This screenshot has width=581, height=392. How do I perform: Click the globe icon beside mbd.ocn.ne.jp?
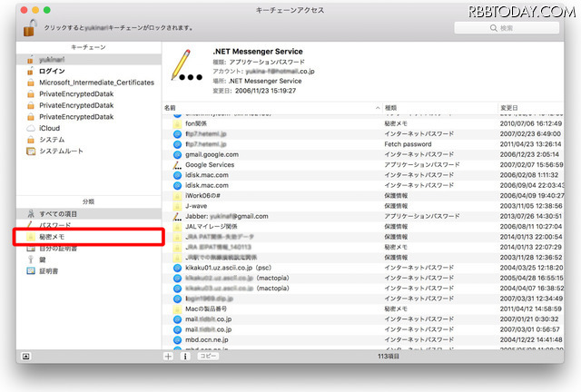click(178, 339)
